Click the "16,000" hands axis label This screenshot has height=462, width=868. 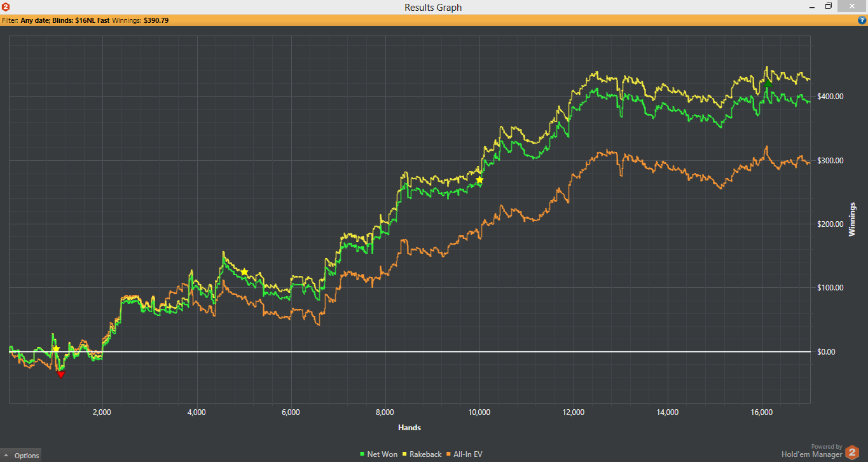(x=762, y=412)
